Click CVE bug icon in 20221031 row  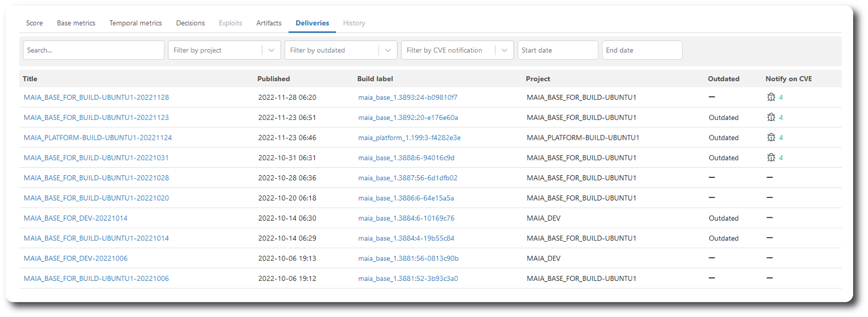[771, 158]
